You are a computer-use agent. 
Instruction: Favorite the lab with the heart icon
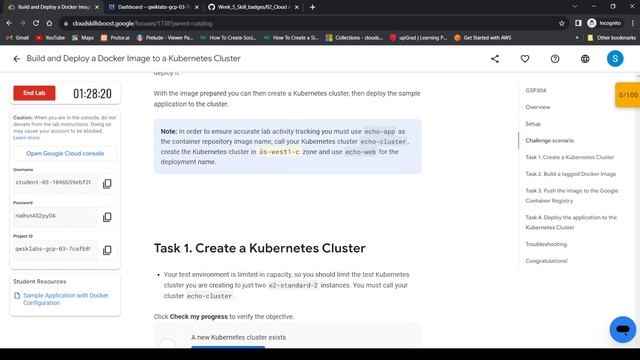click(525, 59)
